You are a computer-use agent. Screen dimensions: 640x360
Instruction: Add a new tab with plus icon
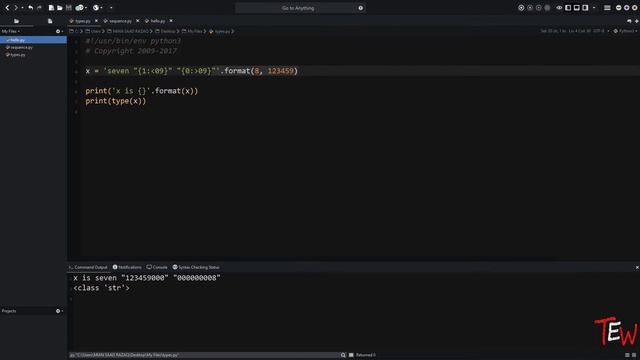[x=636, y=21]
